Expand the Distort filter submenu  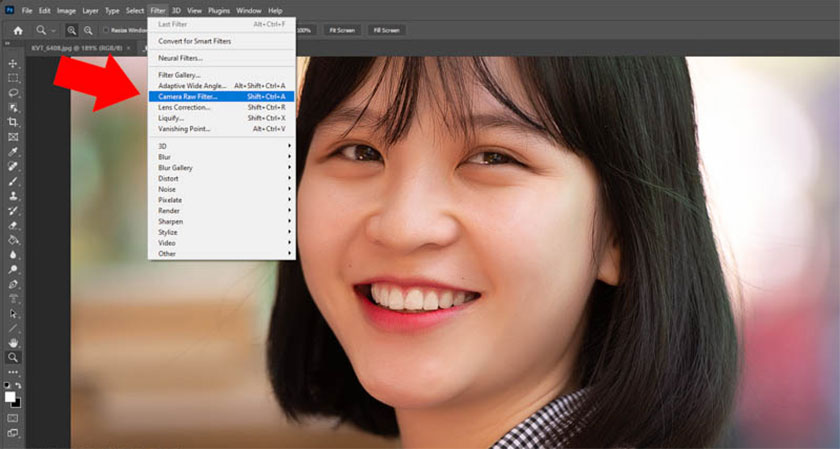[x=222, y=178]
